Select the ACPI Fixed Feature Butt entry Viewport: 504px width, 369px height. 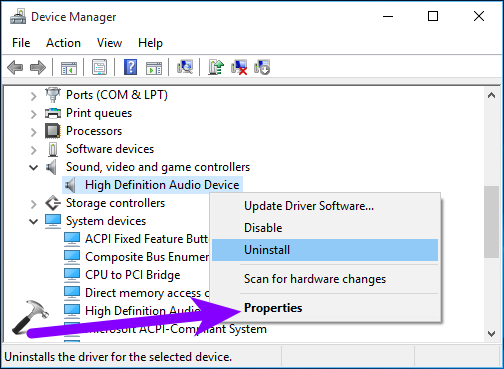click(x=147, y=239)
